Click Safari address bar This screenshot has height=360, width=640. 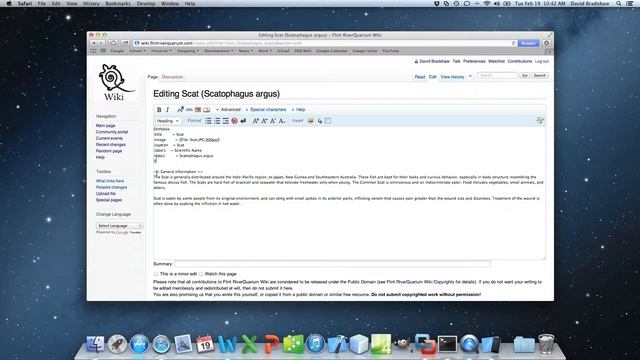325,43
